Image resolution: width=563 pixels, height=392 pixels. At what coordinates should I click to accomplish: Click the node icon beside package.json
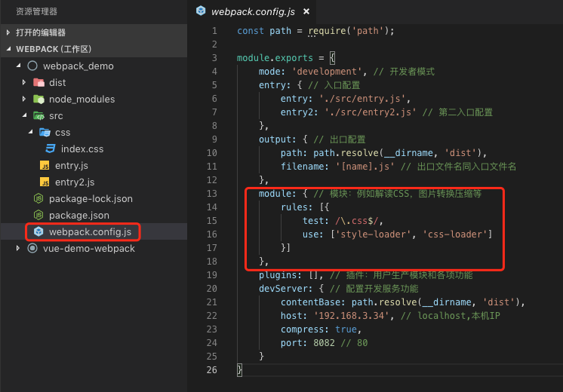pyautogui.click(x=38, y=215)
